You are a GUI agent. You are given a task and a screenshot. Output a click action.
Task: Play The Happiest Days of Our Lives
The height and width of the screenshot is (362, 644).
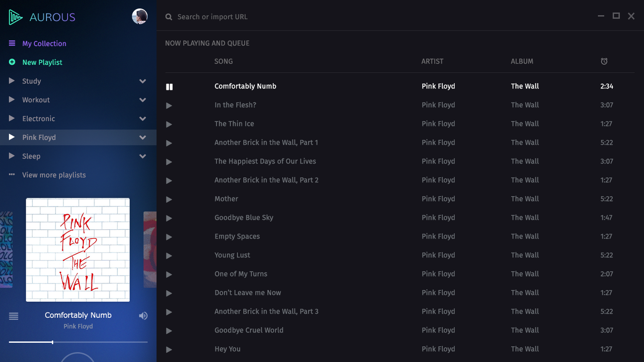click(169, 162)
